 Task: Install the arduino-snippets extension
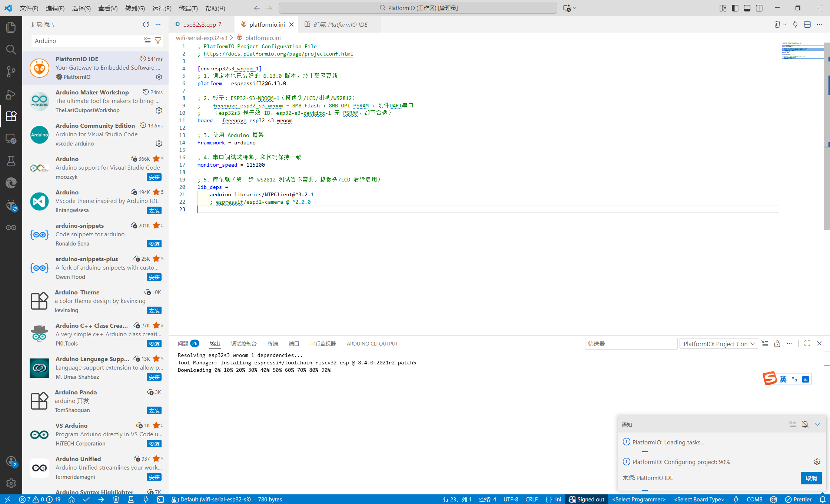154,244
